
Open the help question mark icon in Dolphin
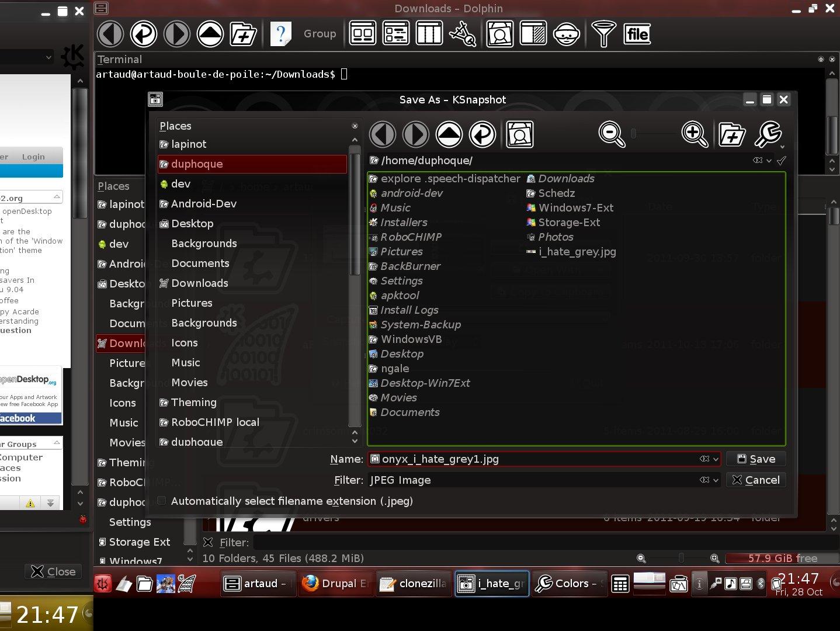[x=280, y=34]
